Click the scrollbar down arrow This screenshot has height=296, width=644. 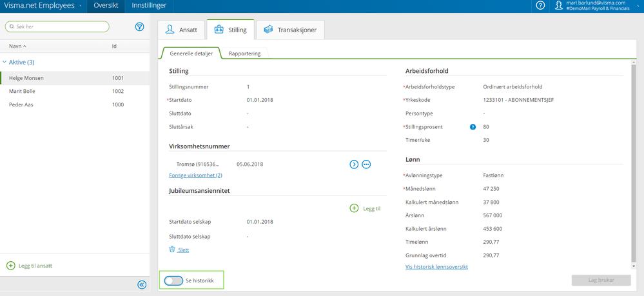click(633, 266)
